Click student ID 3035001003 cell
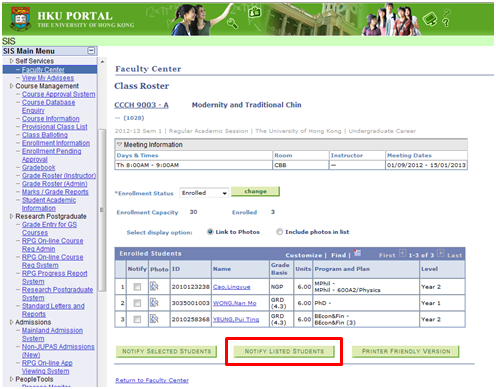This screenshot has width=496, height=389. 190,303
